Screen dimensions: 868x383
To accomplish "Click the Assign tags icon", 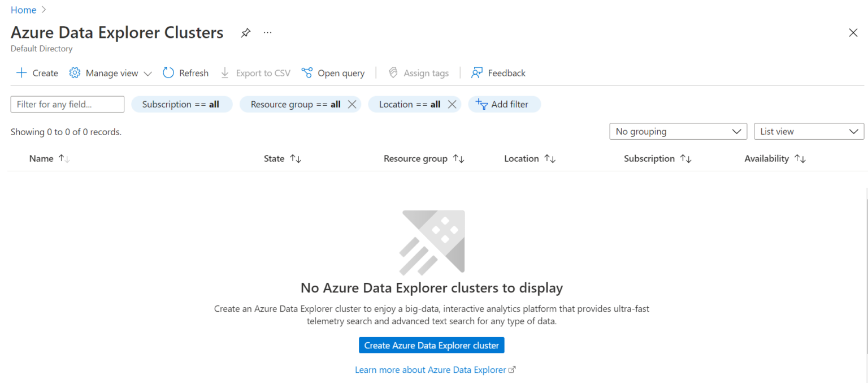I will tap(392, 72).
